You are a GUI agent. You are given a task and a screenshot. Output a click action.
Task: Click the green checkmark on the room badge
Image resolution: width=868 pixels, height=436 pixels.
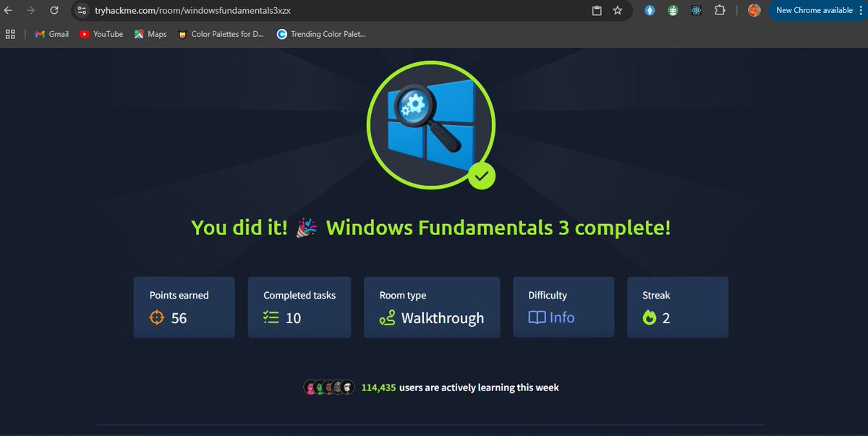click(x=482, y=175)
